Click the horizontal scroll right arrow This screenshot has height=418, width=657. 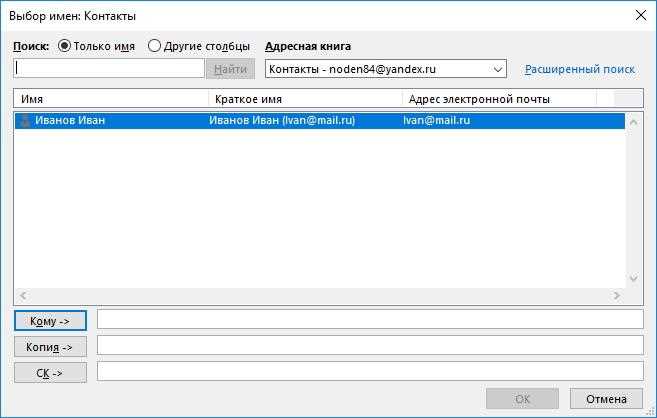point(616,296)
